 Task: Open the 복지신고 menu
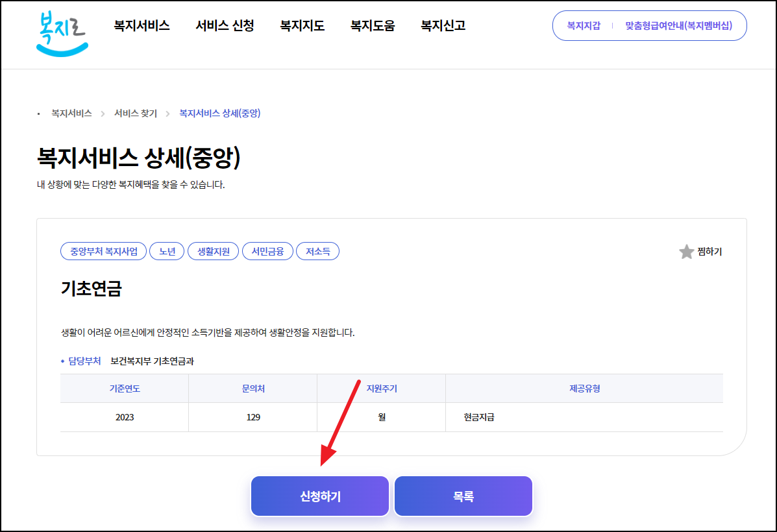click(x=441, y=25)
